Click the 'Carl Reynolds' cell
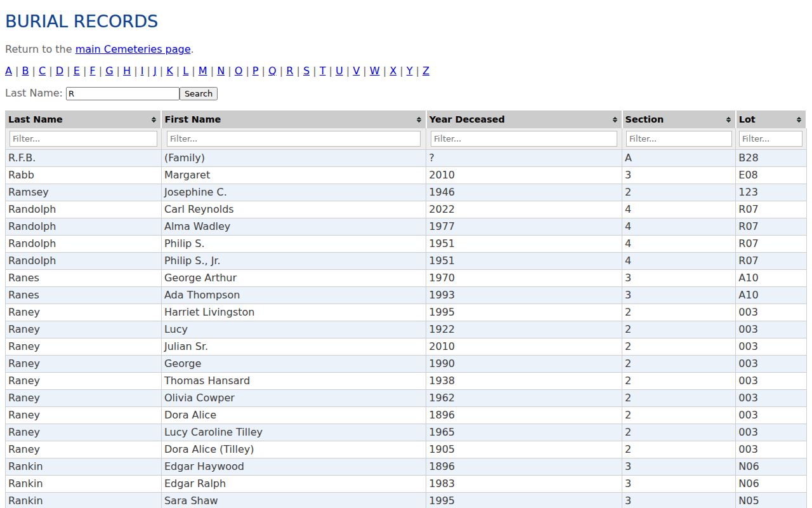812x508 pixels. pos(294,210)
